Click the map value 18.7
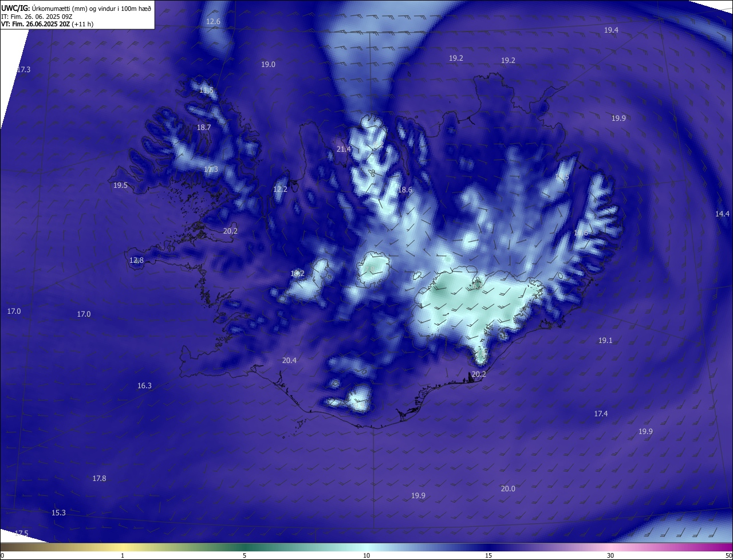This screenshot has height=560, width=733. pos(204,127)
